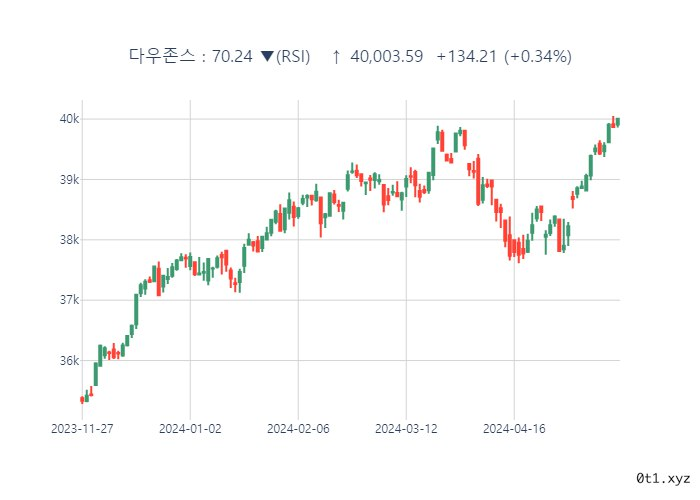Click the point change '+134.21'
The width and height of the screenshot is (700, 500).
pos(467,56)
